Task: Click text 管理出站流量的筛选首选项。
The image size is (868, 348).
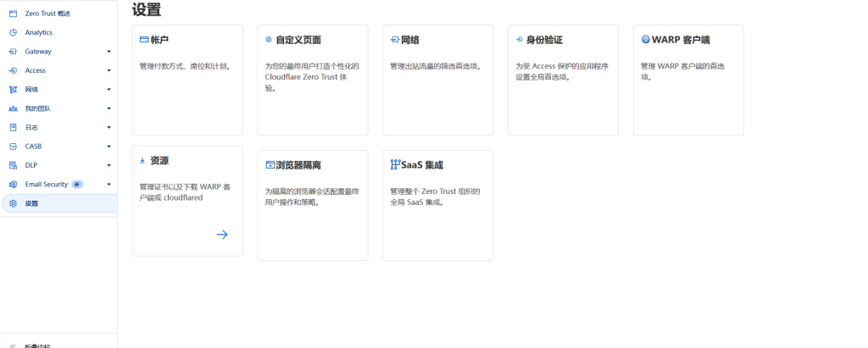Action: pyautogui.click(x=437, y=66)
